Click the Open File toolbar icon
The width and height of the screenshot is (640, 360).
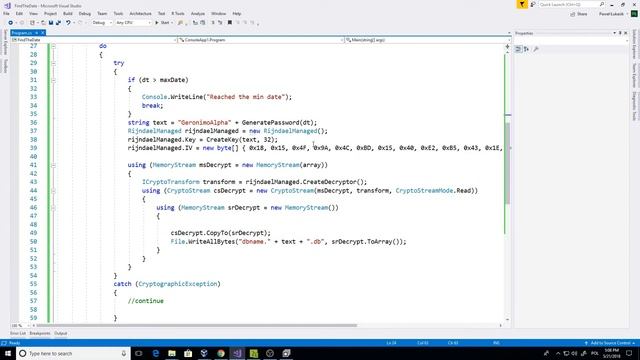tap(43, 23)
